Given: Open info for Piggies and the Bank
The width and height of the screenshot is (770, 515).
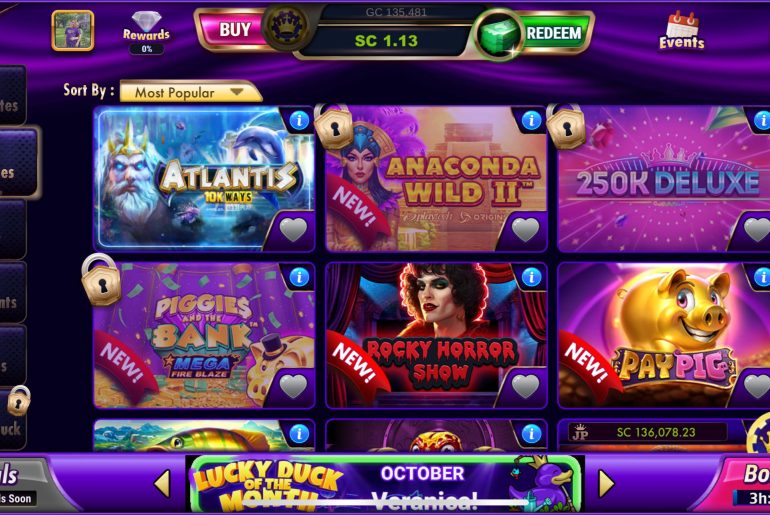Looking at the screenshot, I should point(299,277).
